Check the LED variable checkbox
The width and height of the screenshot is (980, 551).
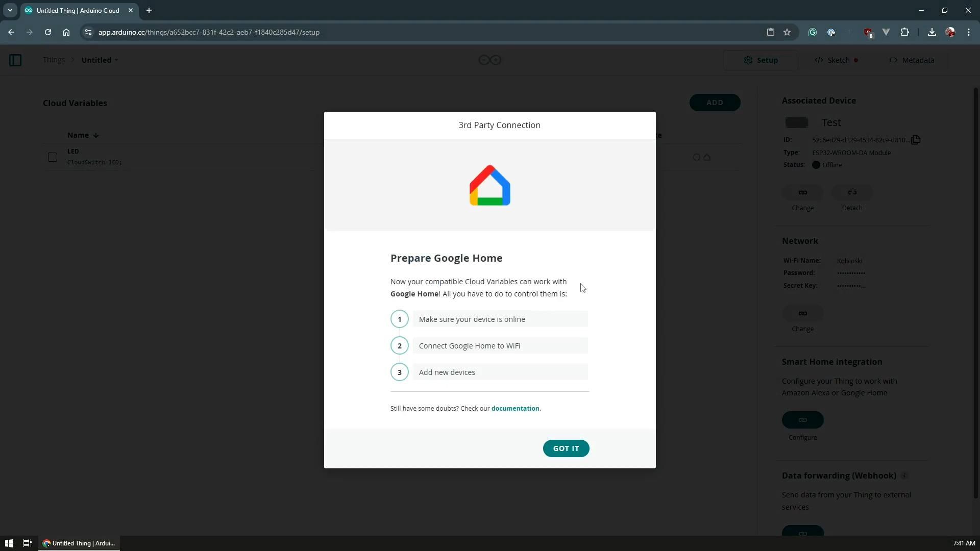click(x=53, y=157)
